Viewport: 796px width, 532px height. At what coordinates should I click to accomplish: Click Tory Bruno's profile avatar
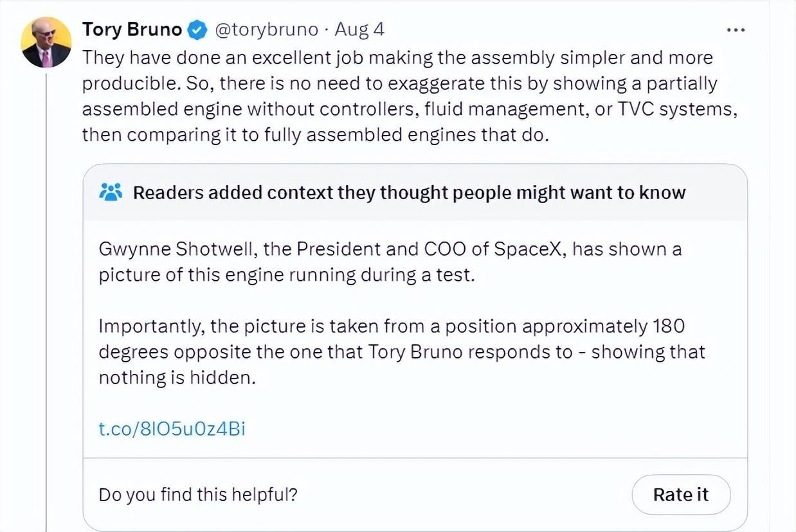46,42
